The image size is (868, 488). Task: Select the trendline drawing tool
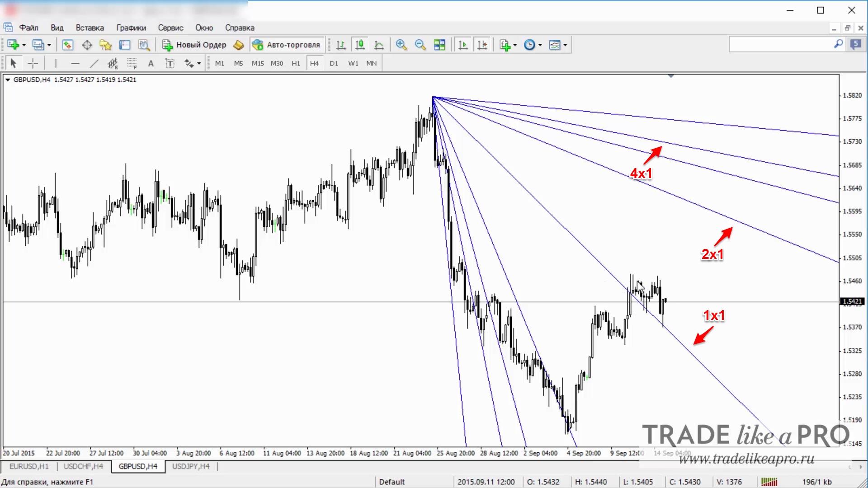click(x=94, y=63)
